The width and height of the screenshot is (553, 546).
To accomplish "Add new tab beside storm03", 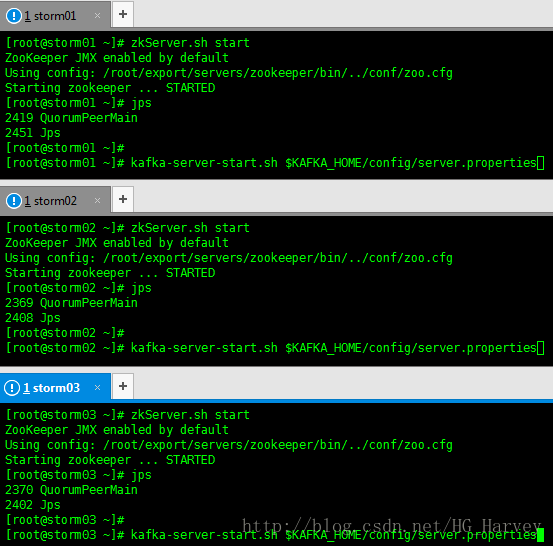I will point(123,386).
